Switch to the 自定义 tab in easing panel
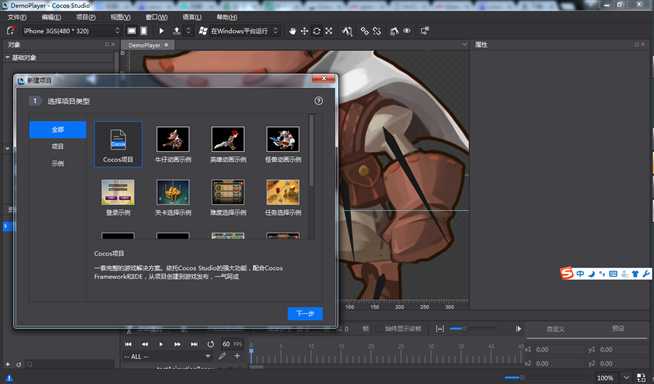The height and width of the screenshot is (384, 654). 556,329
